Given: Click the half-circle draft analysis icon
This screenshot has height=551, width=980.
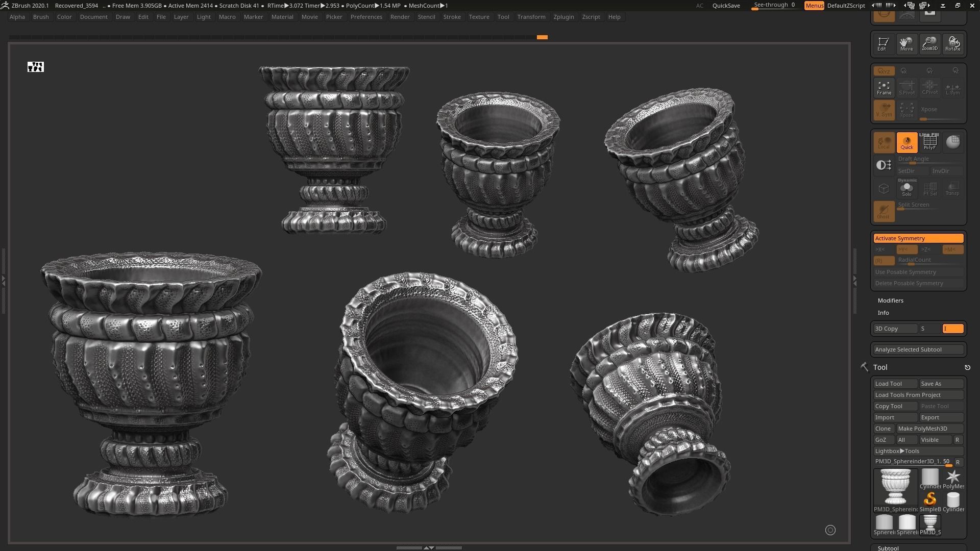Looking at the screenshot, I should point(884,165).
